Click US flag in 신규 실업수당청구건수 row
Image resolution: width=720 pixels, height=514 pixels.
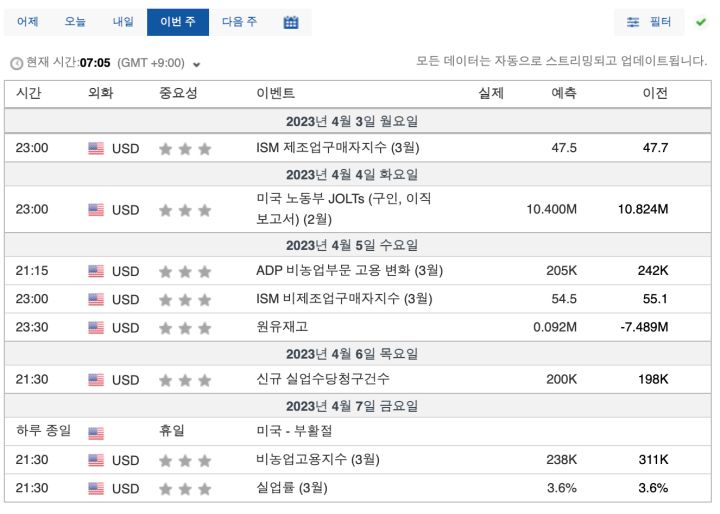coord(96,380)
